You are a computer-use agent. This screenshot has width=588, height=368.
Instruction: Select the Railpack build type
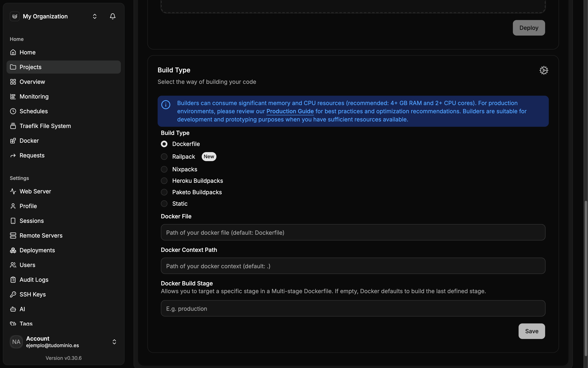pos(164,157)
